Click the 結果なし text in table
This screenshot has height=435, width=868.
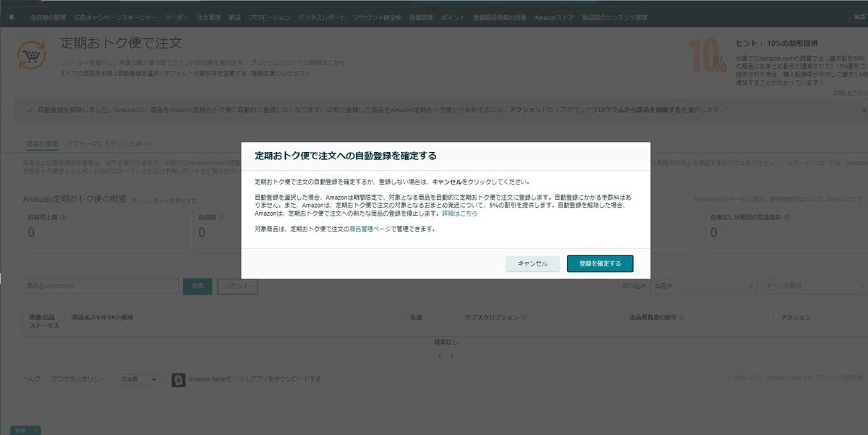click(446, 342)
